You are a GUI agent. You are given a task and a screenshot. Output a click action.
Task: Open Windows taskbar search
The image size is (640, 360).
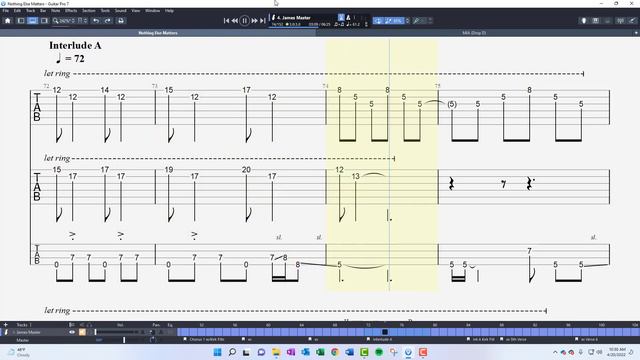pos(232,352)
